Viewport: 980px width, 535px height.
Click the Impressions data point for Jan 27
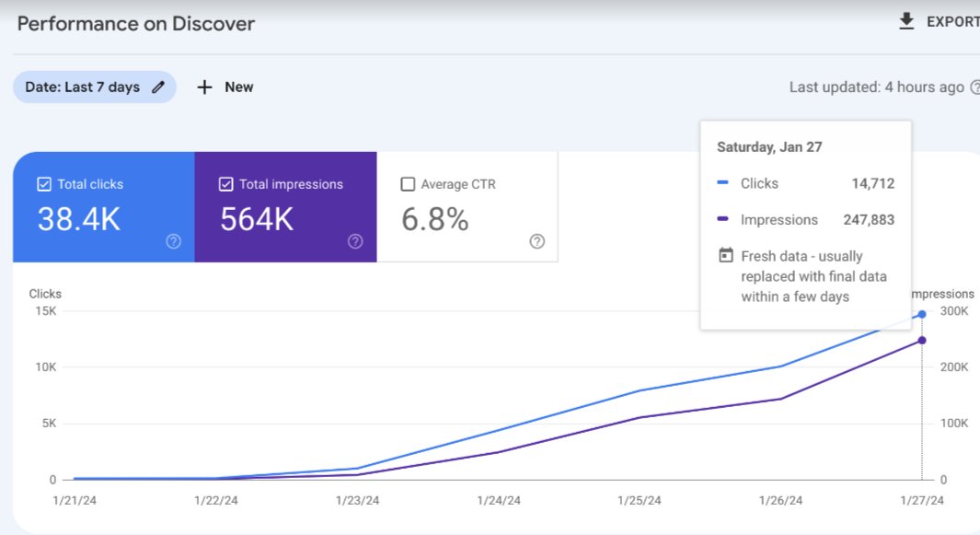click(921, 340)
